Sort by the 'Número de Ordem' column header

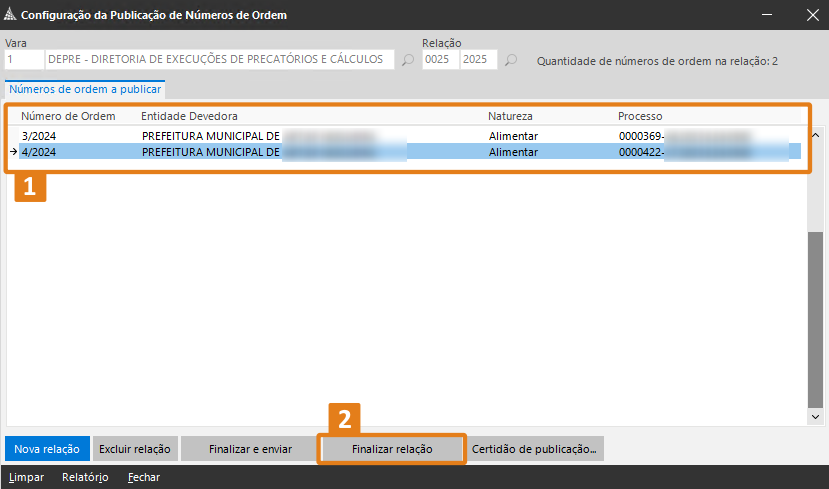[x=68, y=116]
